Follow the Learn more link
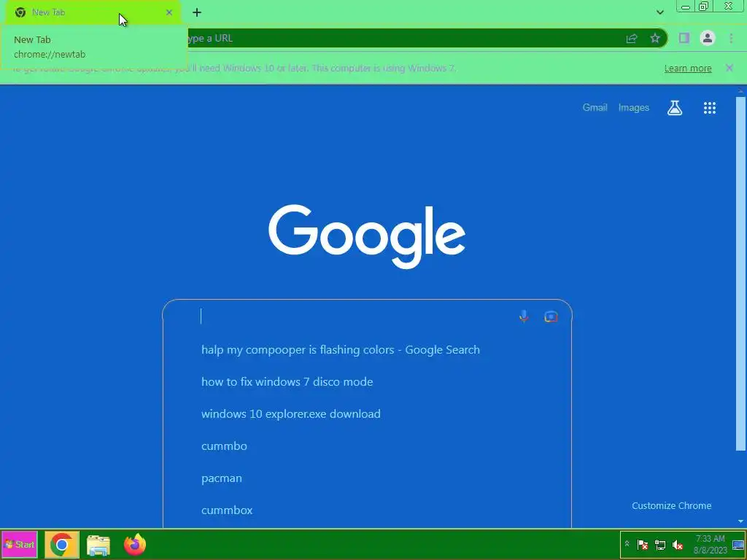747x560 pixels. 688,69
